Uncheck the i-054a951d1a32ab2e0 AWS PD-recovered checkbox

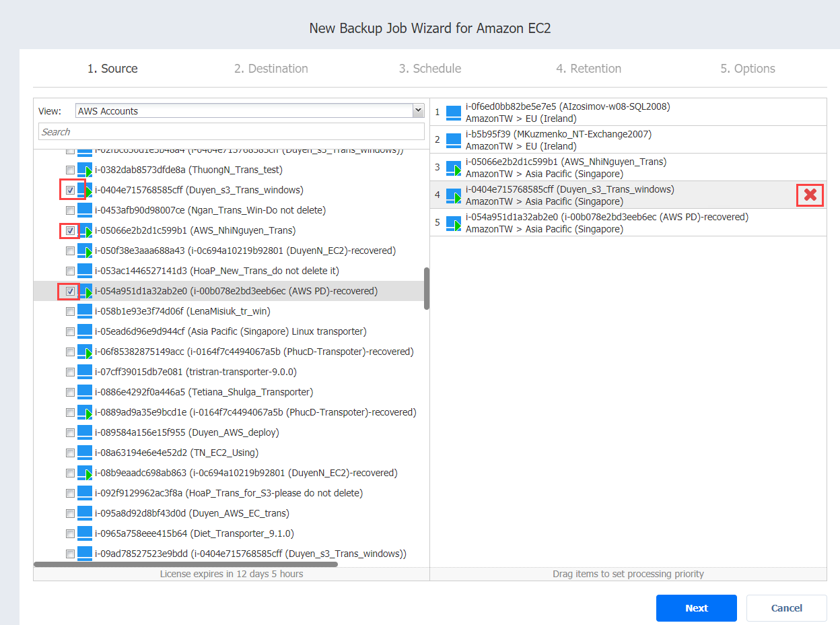[x=70, y=291]
